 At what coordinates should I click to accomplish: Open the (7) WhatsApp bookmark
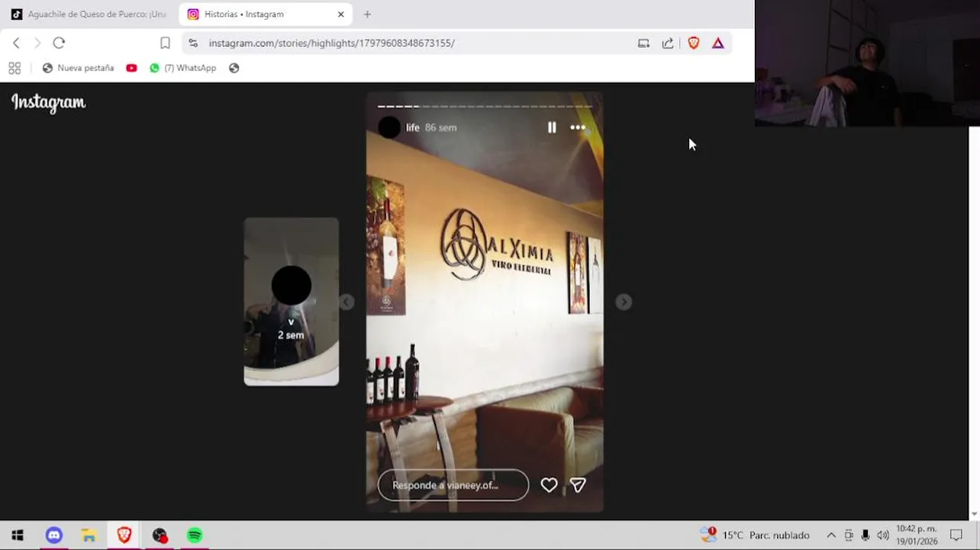tap(182, 68)
